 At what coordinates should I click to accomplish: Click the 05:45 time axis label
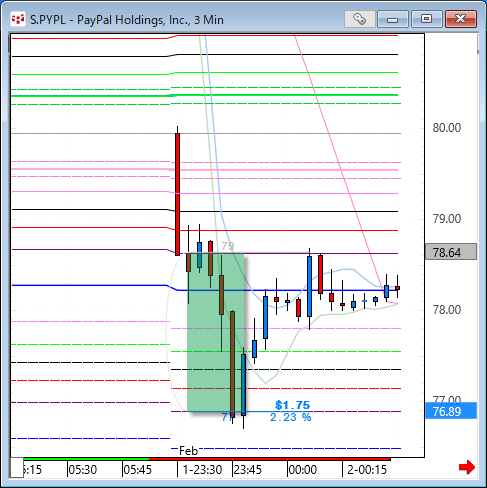tap(137, 470)
